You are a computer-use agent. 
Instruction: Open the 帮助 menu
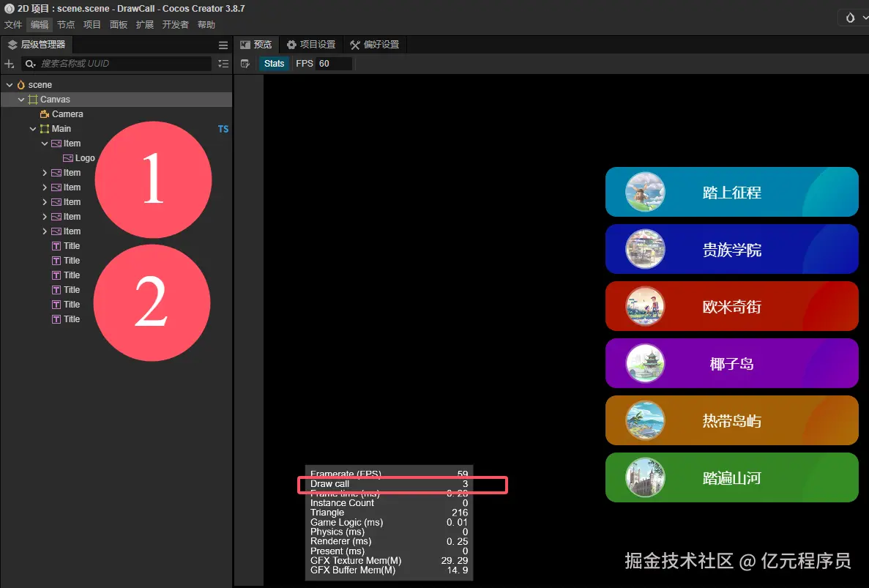pos(206,24)
